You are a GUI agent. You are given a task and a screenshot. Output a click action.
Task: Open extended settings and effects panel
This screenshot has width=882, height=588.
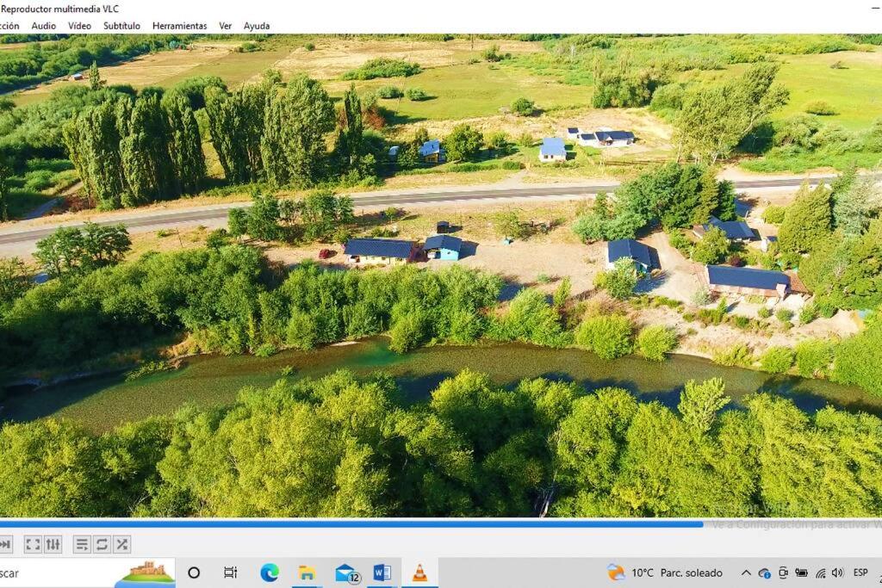click(53, 544)
